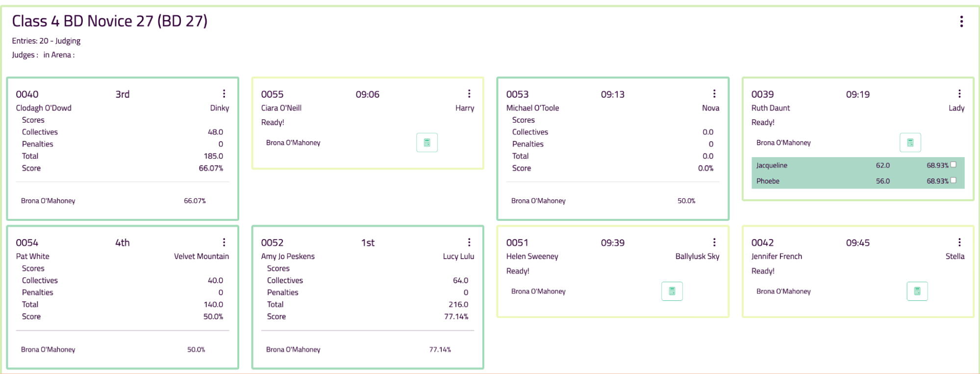This screenshot has width=980, height=374.
Task: Tick the Jacqueline score checkbox
Action: pos(954,165)
